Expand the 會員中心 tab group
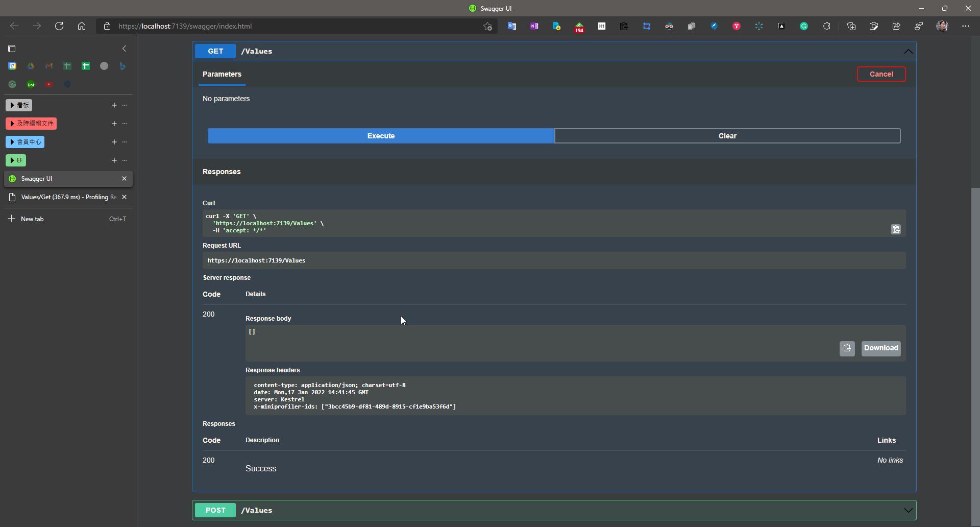This screenshot has width=980, height=527. coord(25,142)
